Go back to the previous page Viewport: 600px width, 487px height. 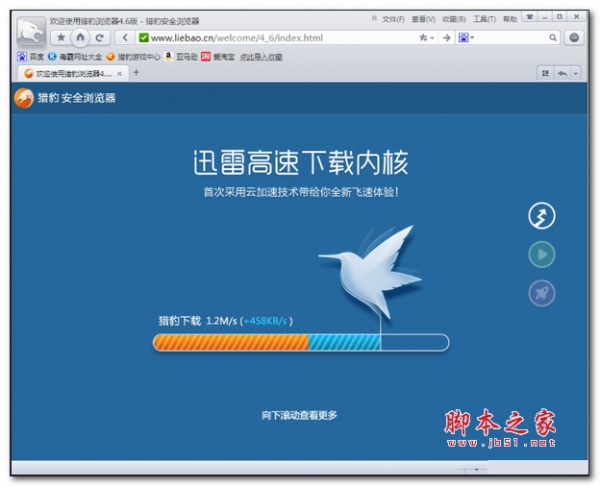pyautogui.click(x=125, y=37)
